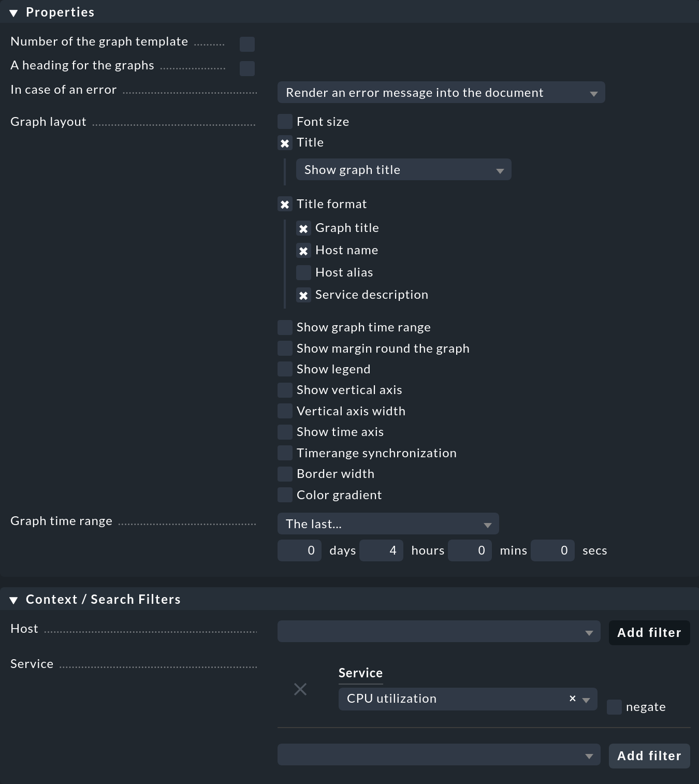Uncheck Host name in Title format
This screenshot has height=784, width=699.
point(304,250)
